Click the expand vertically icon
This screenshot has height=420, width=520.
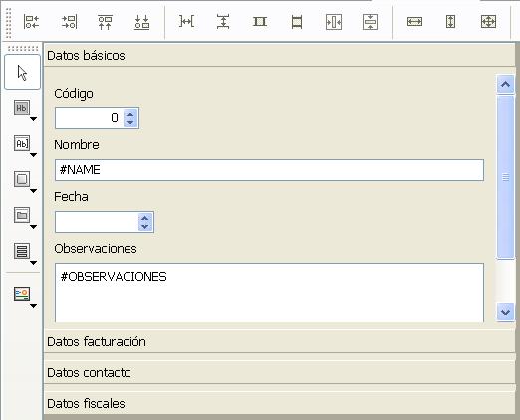(x=450, y=22)
